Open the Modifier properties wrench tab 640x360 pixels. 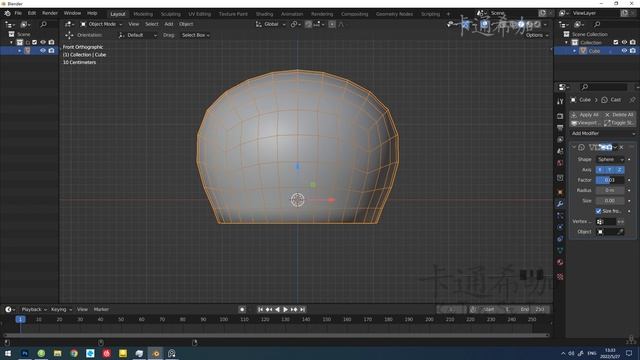(x=560, y=204)
